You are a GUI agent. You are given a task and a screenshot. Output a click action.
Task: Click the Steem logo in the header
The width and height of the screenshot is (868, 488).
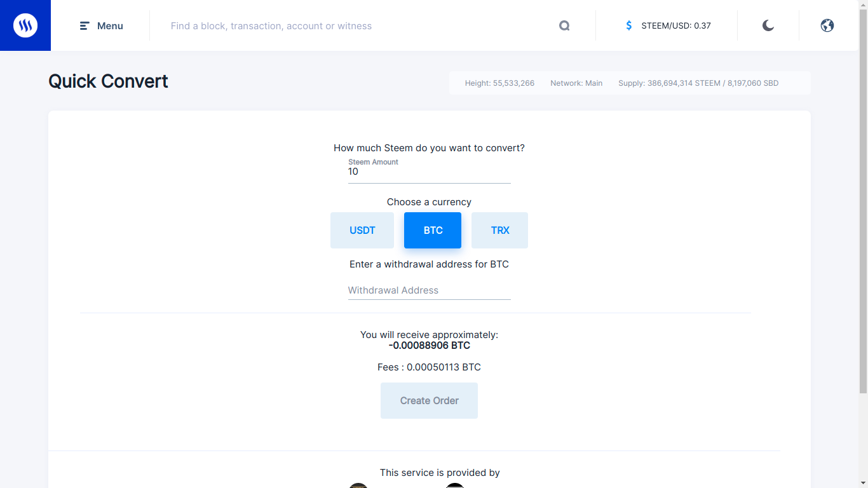click(25, 25)
